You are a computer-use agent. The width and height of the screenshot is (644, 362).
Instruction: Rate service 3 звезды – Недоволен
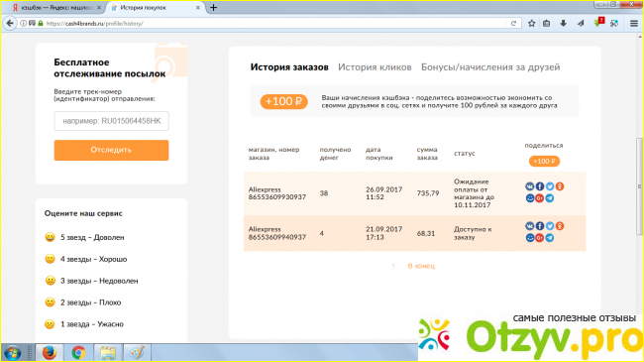click(x=91, y=281)
